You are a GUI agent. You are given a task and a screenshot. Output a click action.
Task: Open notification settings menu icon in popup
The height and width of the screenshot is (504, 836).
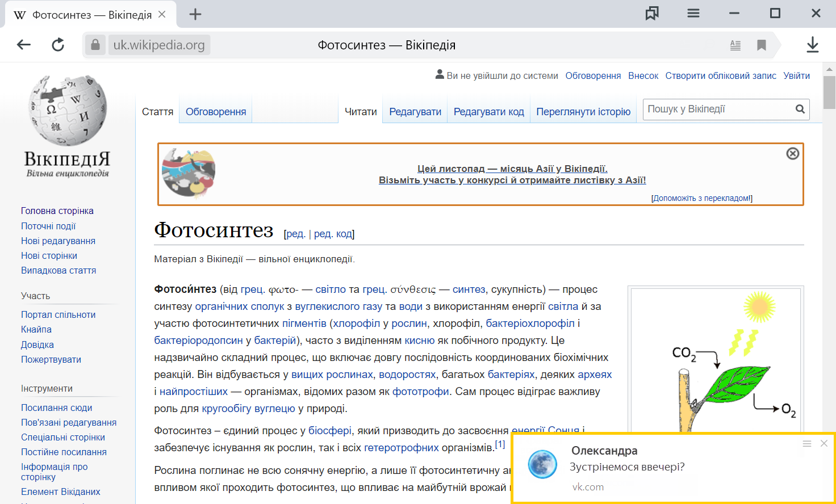click(x=807, y=443)
